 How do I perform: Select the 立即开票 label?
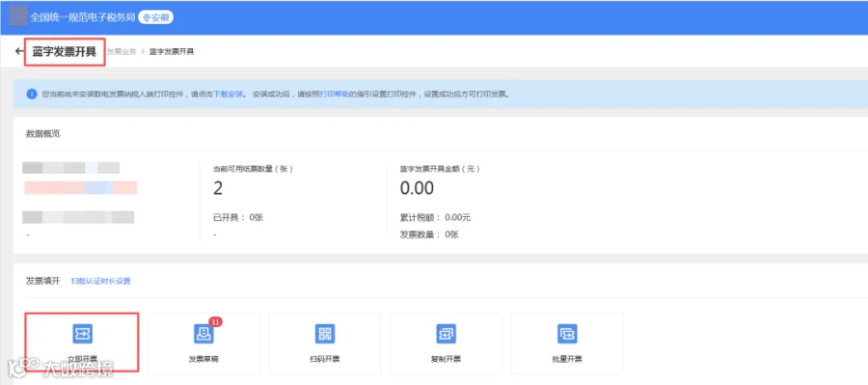click(x=82, y=359)
